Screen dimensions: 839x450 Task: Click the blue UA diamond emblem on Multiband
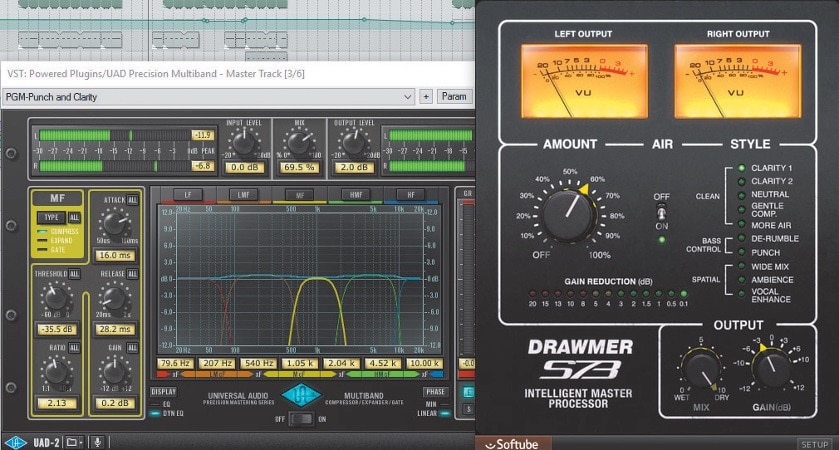pos(301,396)
